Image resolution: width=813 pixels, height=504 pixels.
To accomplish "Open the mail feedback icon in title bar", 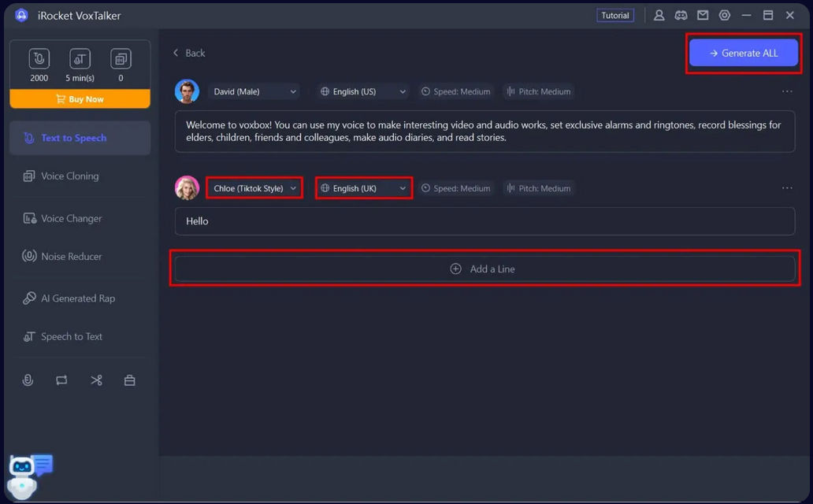I will click(x=703, y=15).
